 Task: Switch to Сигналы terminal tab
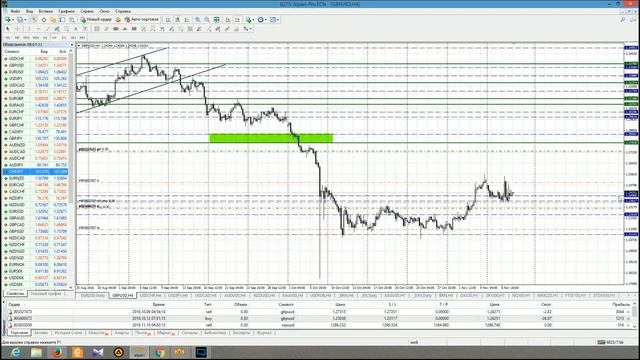pos(189,333)
